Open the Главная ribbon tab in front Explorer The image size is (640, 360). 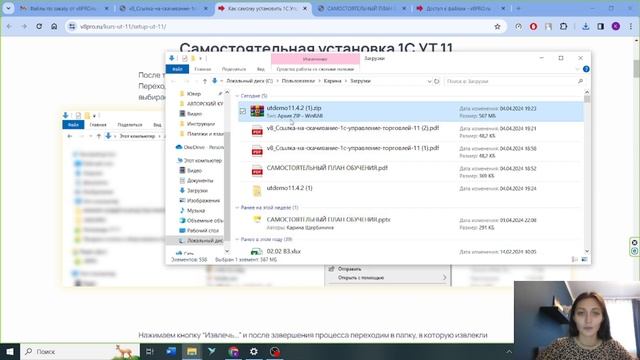click(x=203, y=69)
